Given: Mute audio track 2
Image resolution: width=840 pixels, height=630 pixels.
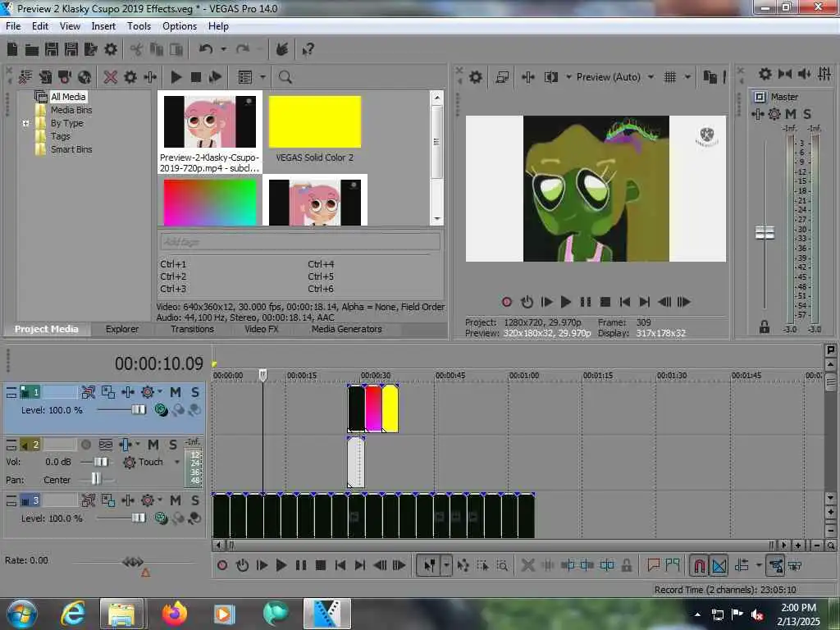Looking at the screenshot, I should coord(153,445).
